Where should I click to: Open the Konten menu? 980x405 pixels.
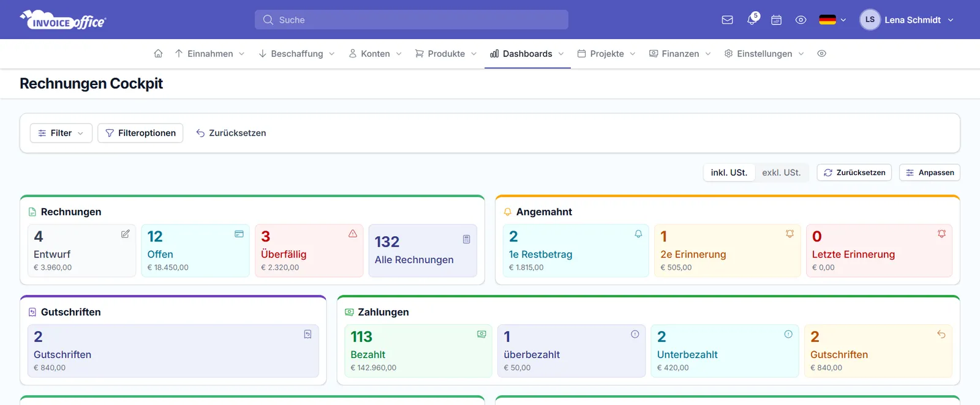(x=375, y=54)
